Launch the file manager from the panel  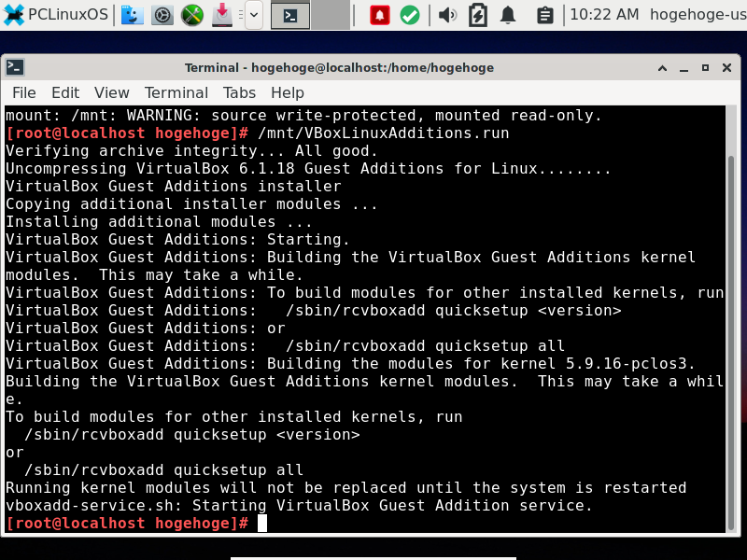click(132, 15)
